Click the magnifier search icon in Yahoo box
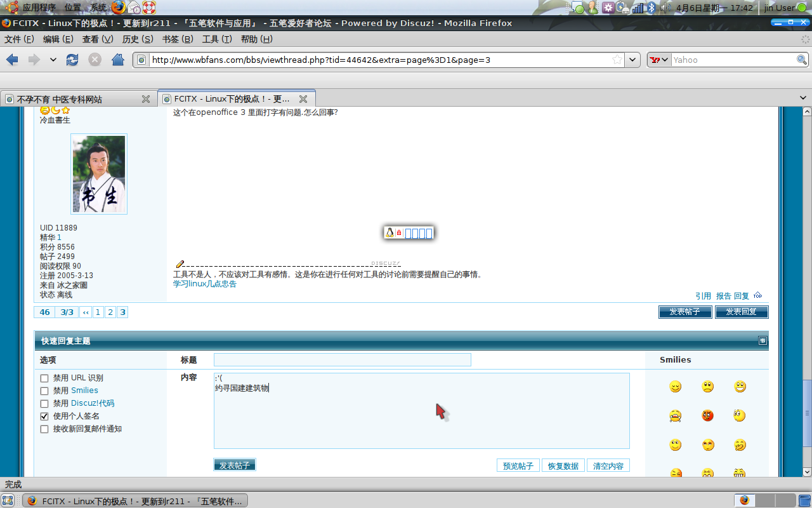812x508 pixels. coord(802,60)
